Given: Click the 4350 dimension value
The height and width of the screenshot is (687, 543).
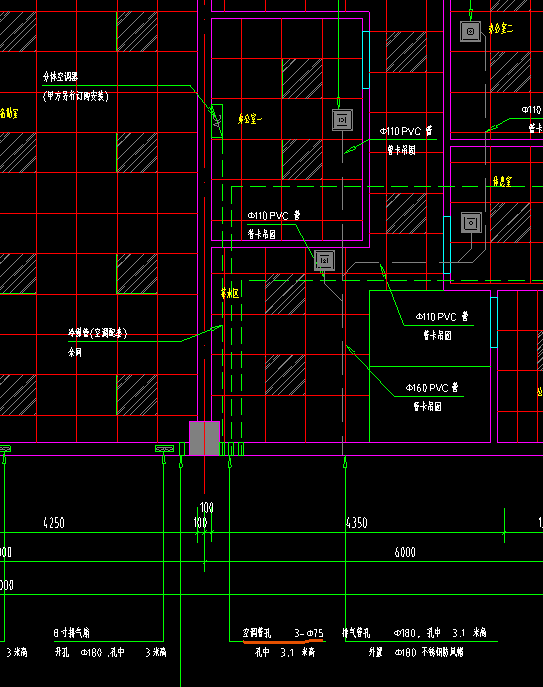Looking at the screenshot, I should (356, 522).
